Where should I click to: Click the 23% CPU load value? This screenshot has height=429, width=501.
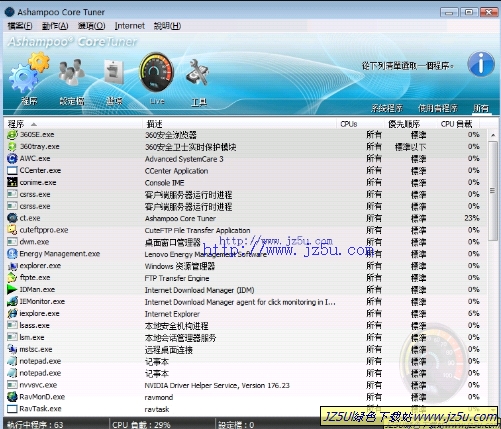(472, 218)
